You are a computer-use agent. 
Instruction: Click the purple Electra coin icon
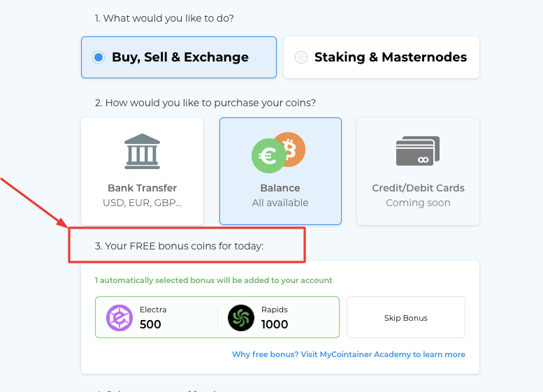tap(120, 318)
